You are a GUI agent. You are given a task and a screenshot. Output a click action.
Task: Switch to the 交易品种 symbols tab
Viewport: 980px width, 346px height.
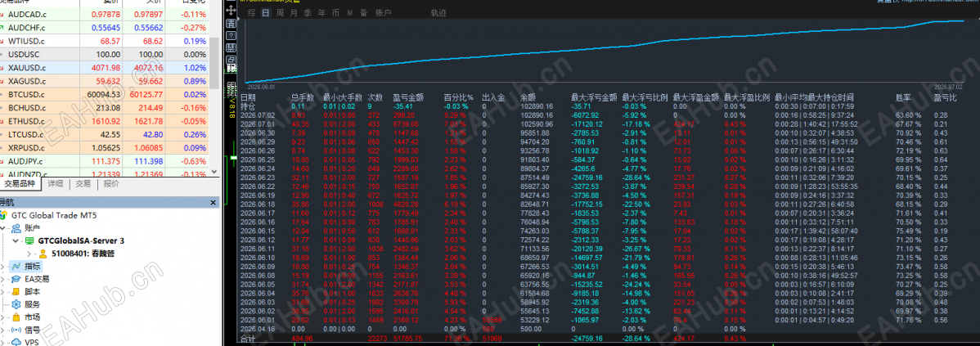tap(20, 183)
